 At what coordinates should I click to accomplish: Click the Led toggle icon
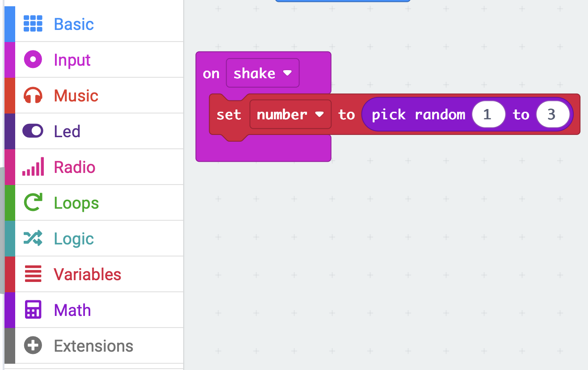click(33, 131)
